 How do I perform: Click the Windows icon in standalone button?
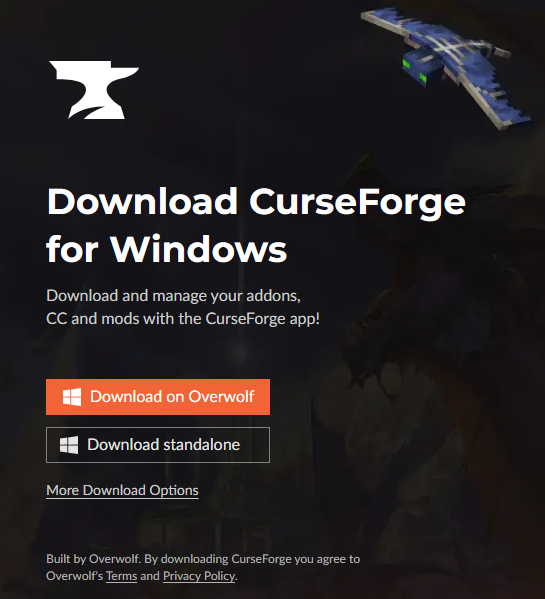pyautogui.click(x=69, y=445)
